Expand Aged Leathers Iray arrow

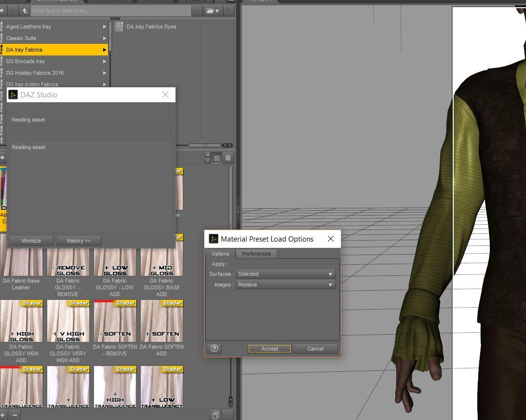(x=104, y=27)
